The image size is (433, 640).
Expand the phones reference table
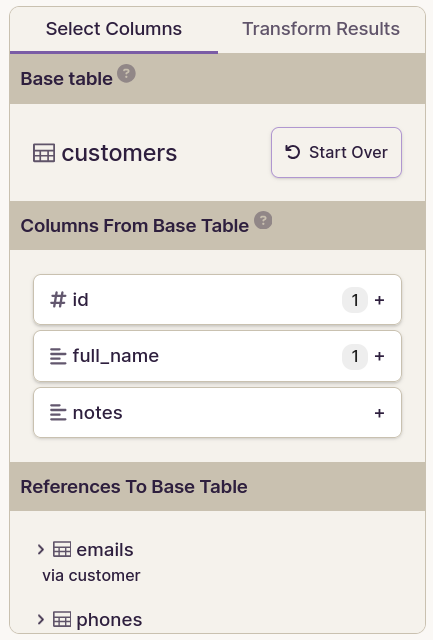[x=40, y=620]
